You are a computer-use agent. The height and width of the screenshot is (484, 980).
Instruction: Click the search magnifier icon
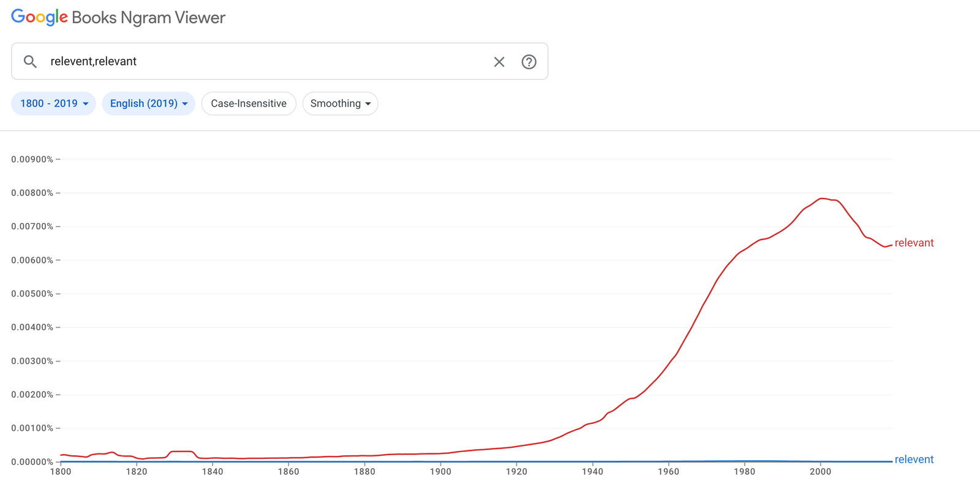point(30,61)
